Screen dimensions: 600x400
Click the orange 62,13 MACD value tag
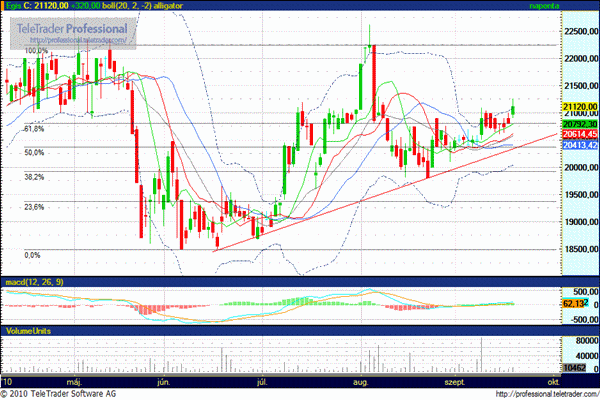pyautogui.click(x=574, y=302)
